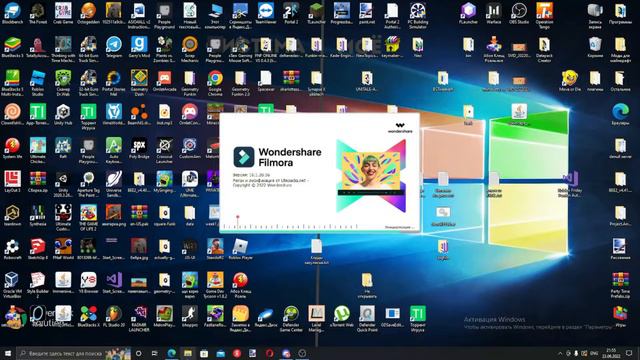Select the Telegram desktop shortcut
The width and height of the screenshot is (640, 360).
point(113,47)
